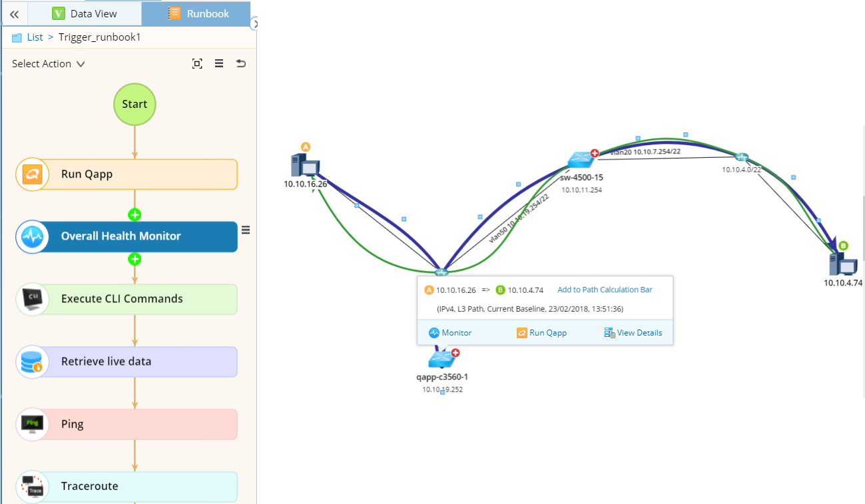Select the 10.10.16.26 host device icon
This screenshot has width=865, height=504.
click(x=305, y=165)
